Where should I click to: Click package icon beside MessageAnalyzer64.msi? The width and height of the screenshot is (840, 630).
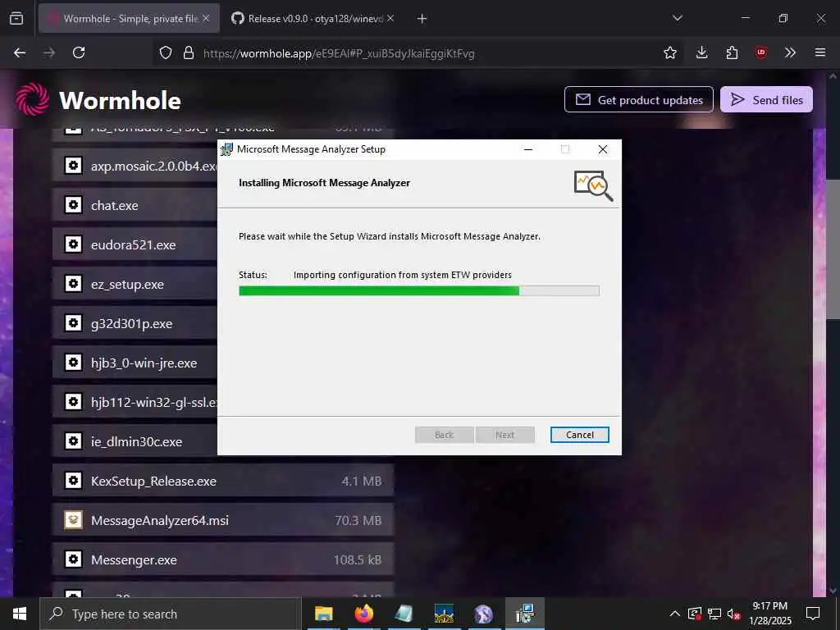[x=73, y=519]
